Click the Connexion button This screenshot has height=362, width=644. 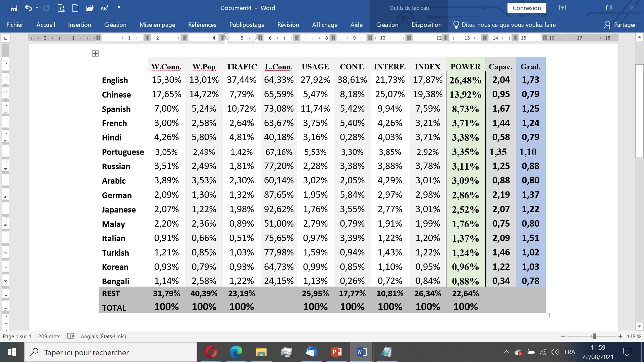(527, 8)
